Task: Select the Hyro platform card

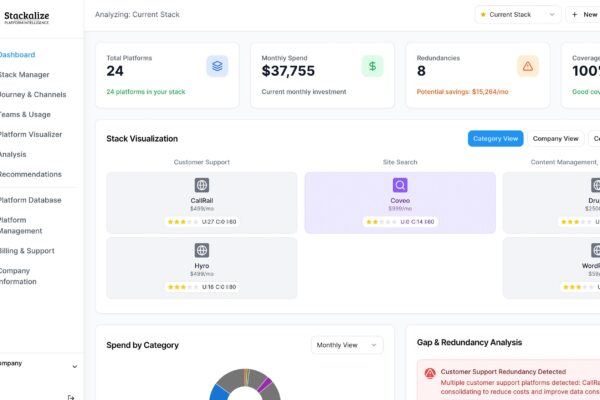Action: point(202,268)
